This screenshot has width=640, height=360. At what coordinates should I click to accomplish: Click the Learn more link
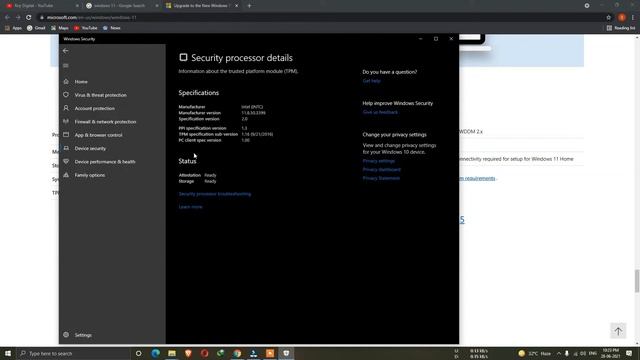point(190,207)
